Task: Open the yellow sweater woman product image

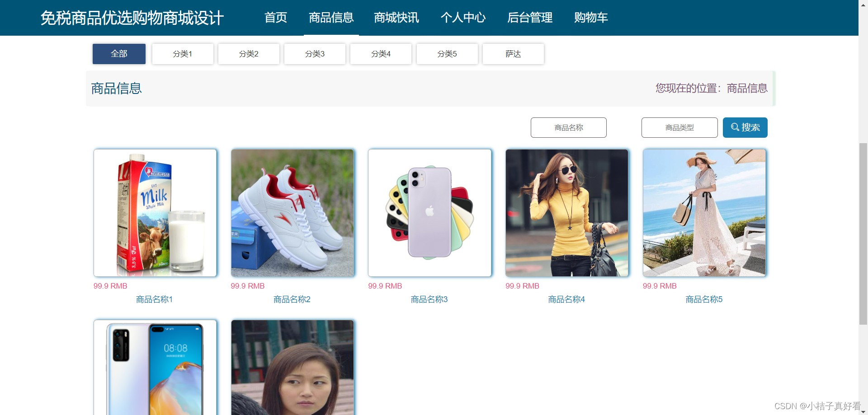Action: pos(567,213)
